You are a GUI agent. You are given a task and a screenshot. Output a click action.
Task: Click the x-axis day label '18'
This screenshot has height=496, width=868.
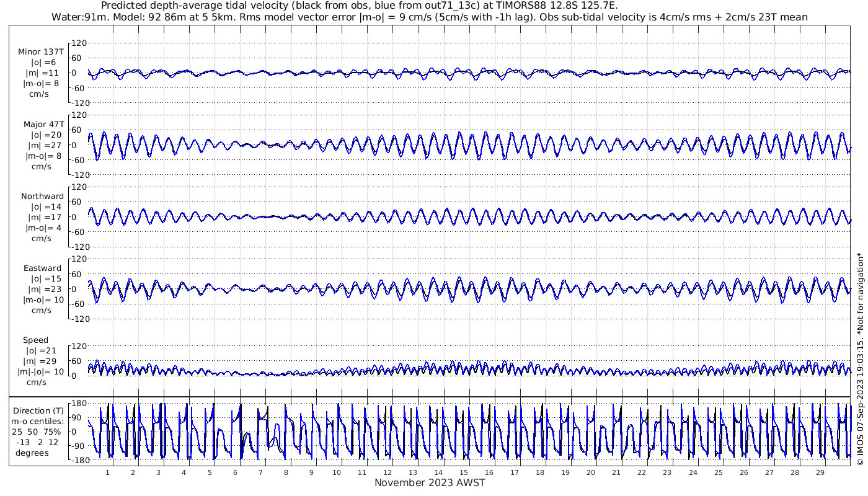[x=540, y=472]
